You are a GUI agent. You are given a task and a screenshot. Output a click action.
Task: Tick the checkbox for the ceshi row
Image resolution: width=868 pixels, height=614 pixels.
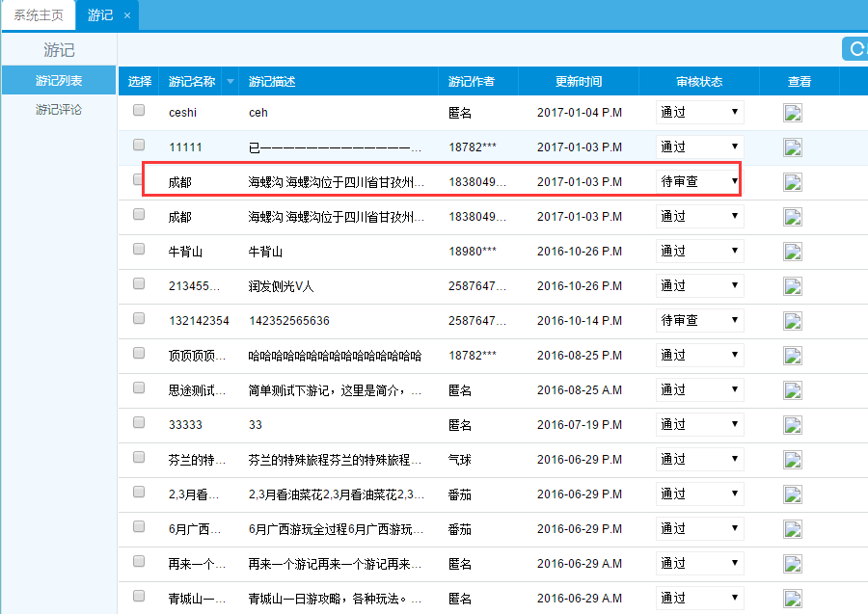click(139, 111)
